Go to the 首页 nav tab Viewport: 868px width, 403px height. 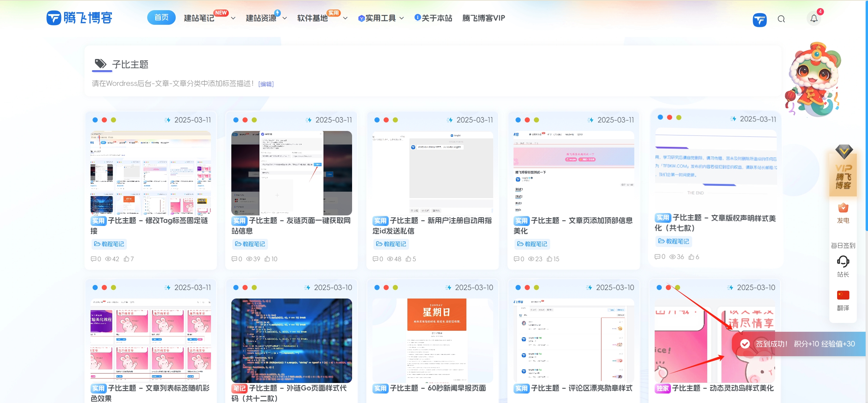[x=161, y=18]
